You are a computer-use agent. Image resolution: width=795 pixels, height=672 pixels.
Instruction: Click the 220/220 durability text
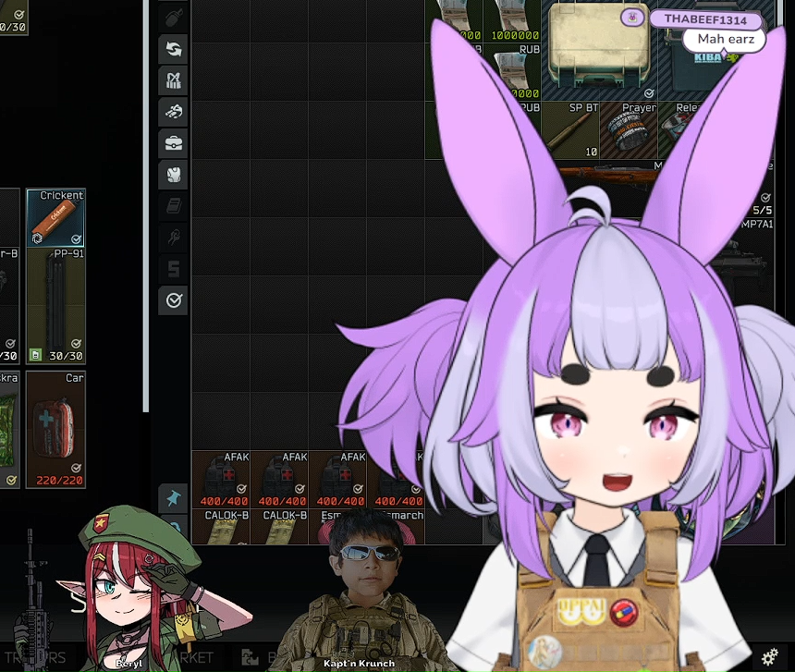[x=59, y=480]
